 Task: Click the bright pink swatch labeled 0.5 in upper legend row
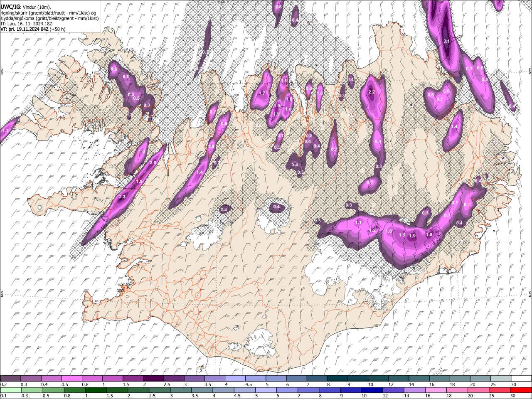[x=71, y=379]
